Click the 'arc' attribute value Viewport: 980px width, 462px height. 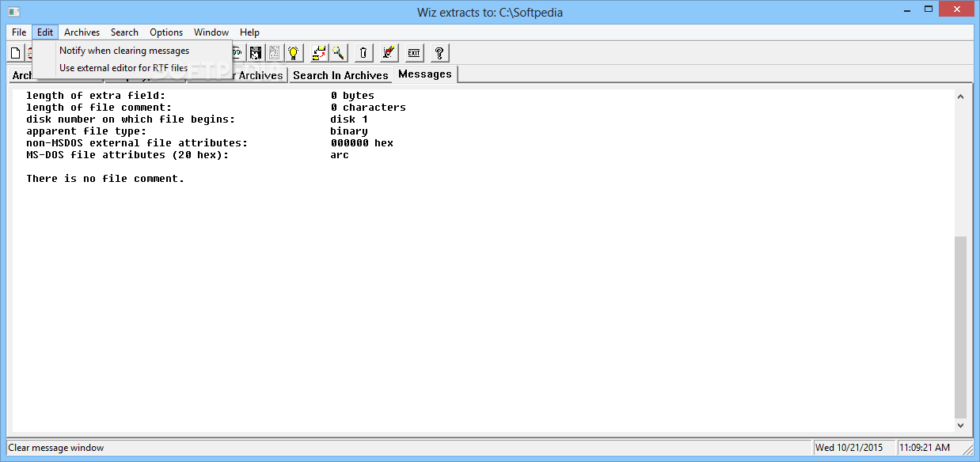[x=340, y=155]
